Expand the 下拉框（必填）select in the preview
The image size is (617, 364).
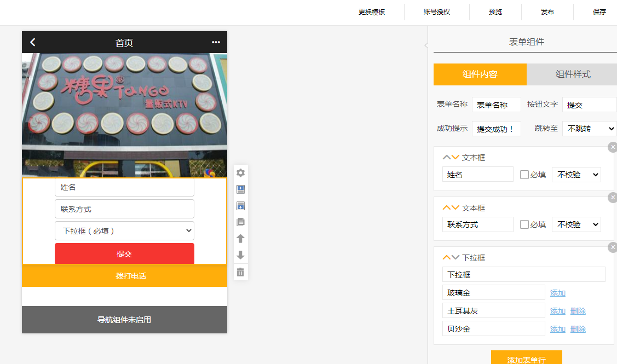pyautogui.click(x=124, y=230)
